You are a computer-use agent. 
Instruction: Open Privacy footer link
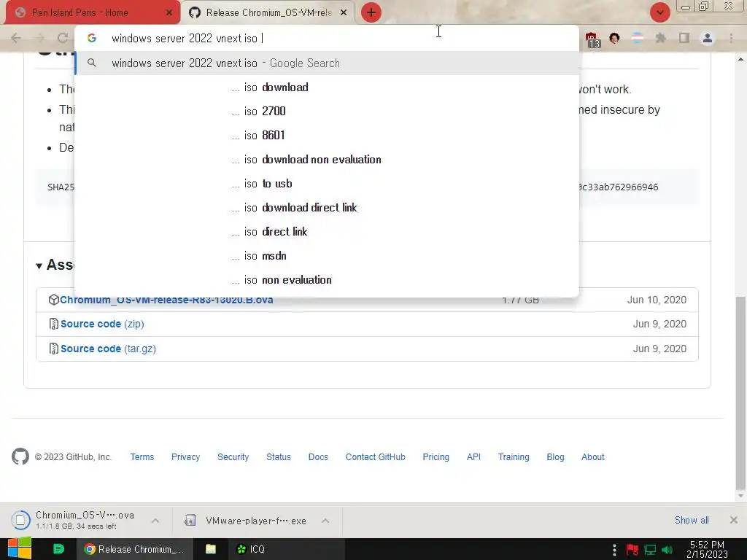click(x=185, y=456)
